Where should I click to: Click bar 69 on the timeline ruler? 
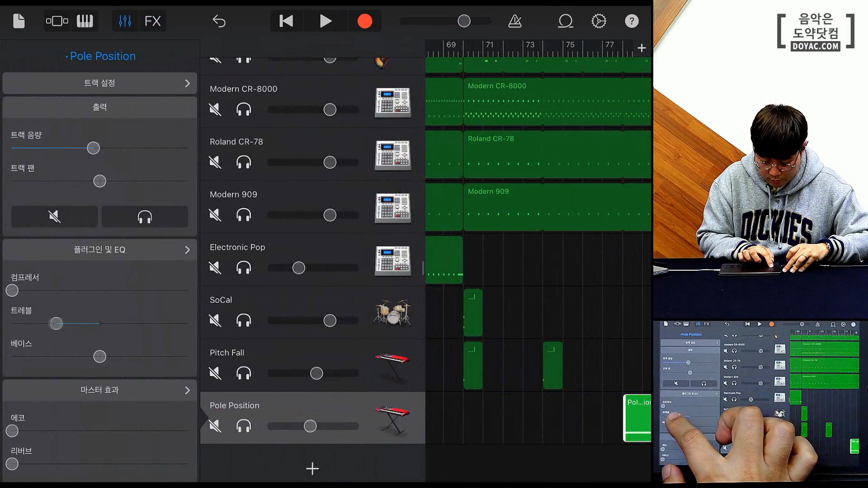[451, 45]
